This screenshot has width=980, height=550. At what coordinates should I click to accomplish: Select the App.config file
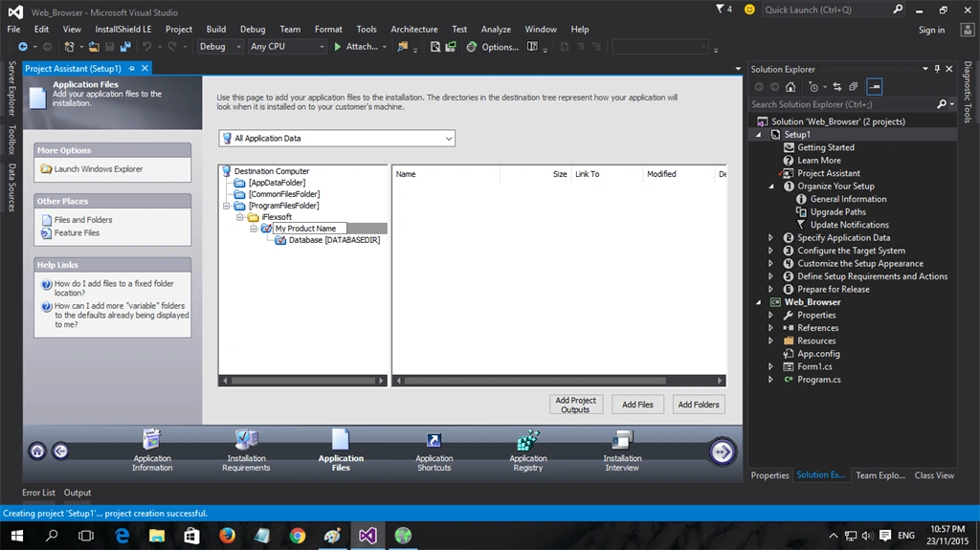coord(818,354)
